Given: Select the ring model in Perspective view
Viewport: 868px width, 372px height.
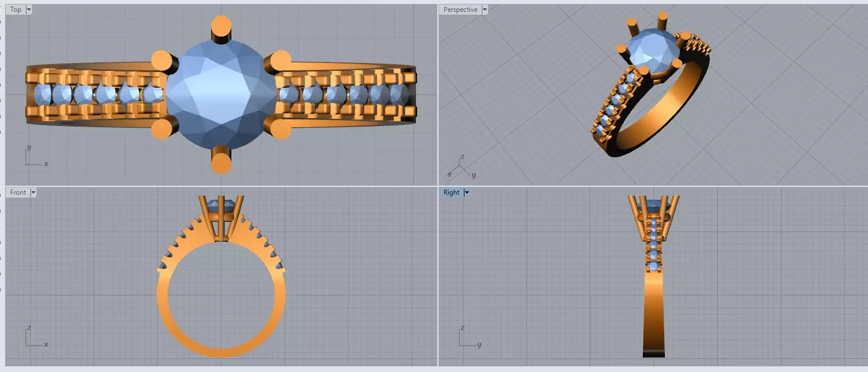Looking at the screenshot, I should tap(650, 84).
